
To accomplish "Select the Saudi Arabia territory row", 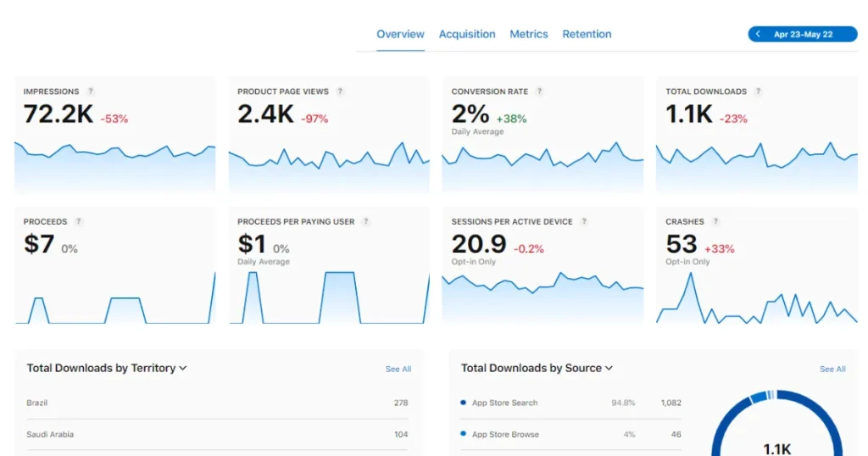I will 217,435.
